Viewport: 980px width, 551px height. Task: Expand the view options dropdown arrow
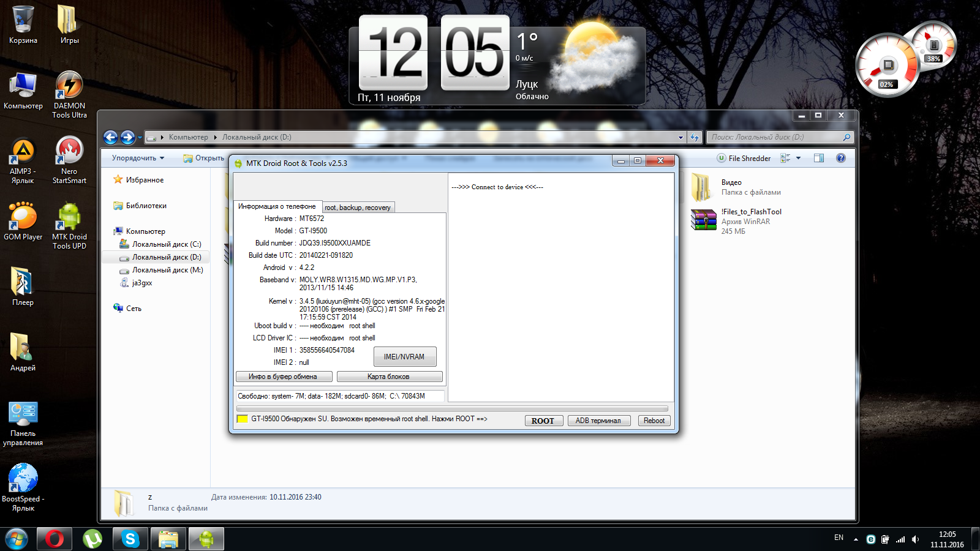pos(798,159)
